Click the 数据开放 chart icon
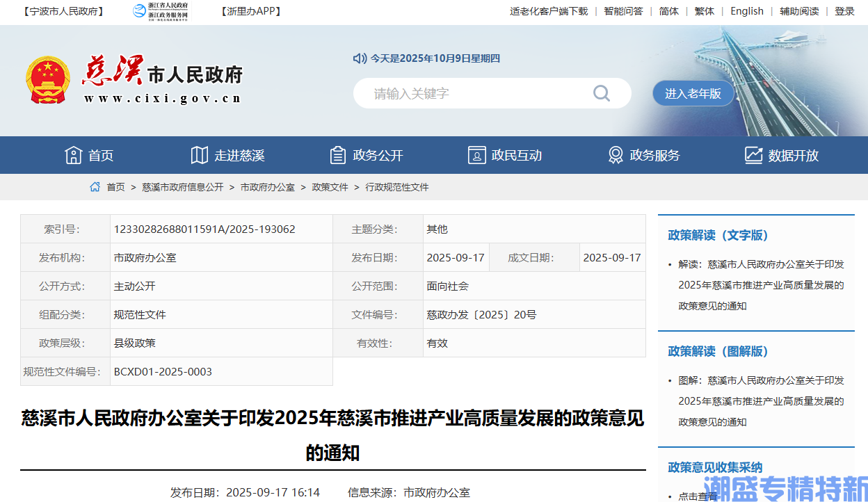868x502 pixels. click(x=753, y=155)
